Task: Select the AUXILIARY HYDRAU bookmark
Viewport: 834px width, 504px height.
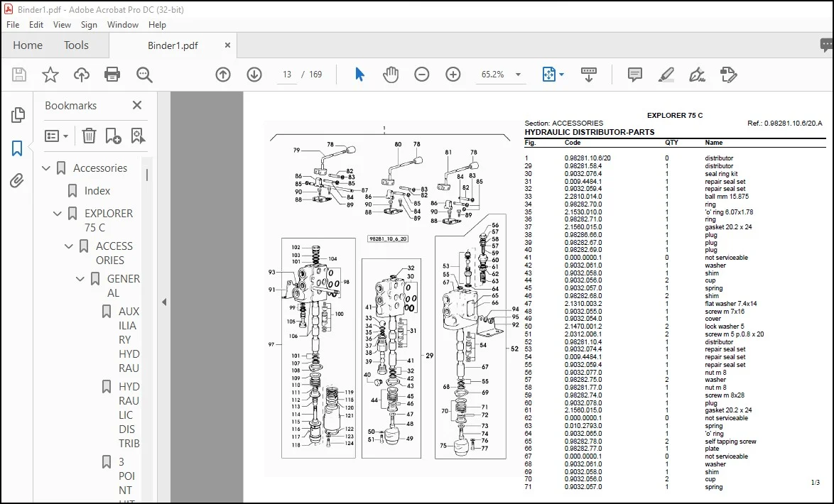Action: click(x=129, y=340)
